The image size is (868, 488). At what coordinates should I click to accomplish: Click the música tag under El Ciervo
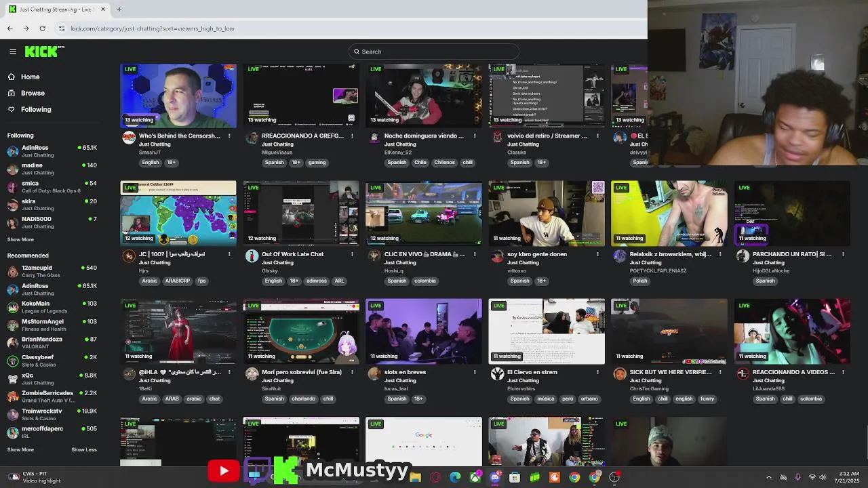pos(545,399)
